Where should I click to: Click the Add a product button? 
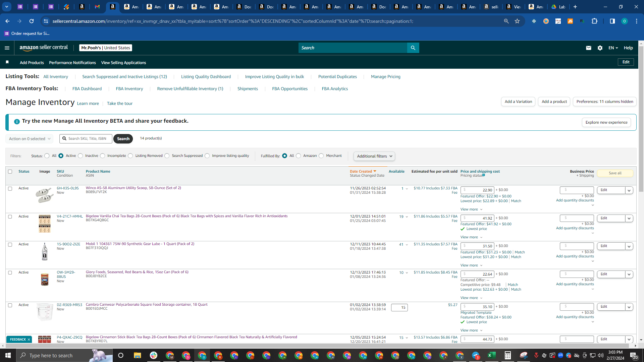554,102
